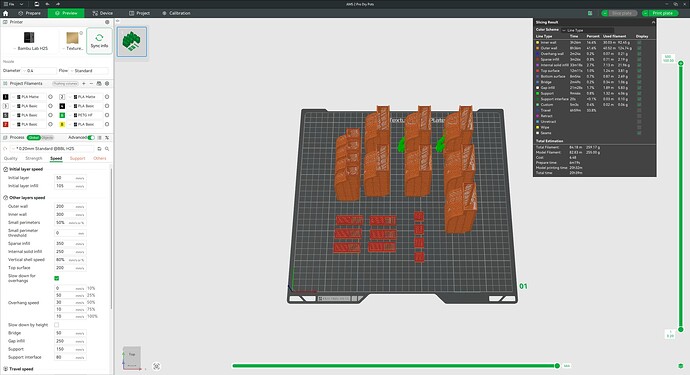Click the Sync info button
690x375 pixels.
click(99, 41)
